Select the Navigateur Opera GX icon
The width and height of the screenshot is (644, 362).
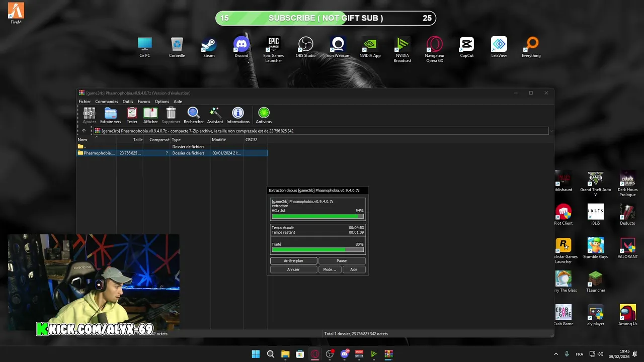pyautogui.click(x=435, y=50)
